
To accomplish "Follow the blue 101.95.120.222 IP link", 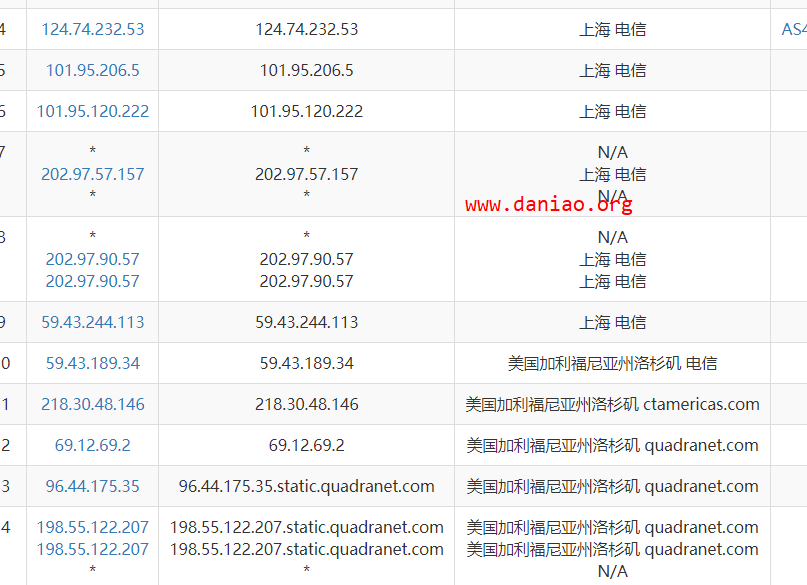I will click(x=93, y=112).
